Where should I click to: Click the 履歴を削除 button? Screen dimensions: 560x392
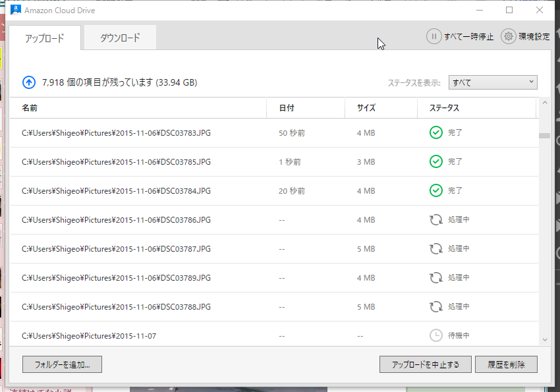[x=506, y=364]
